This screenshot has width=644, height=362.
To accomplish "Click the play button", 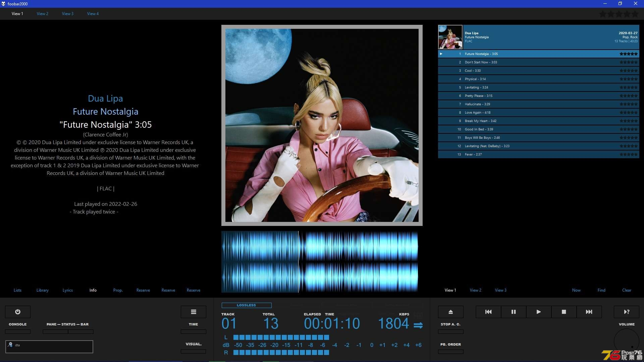I will point(539,312).
